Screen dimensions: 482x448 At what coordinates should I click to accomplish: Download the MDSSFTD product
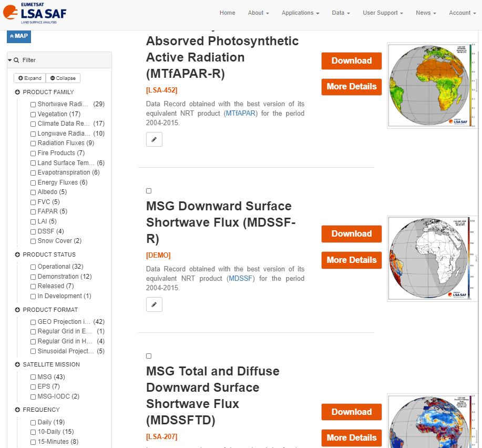[352, 412]
